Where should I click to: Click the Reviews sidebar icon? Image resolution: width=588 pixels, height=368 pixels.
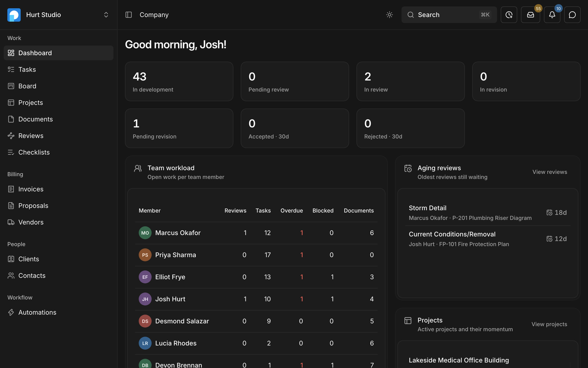pos(11,135)
